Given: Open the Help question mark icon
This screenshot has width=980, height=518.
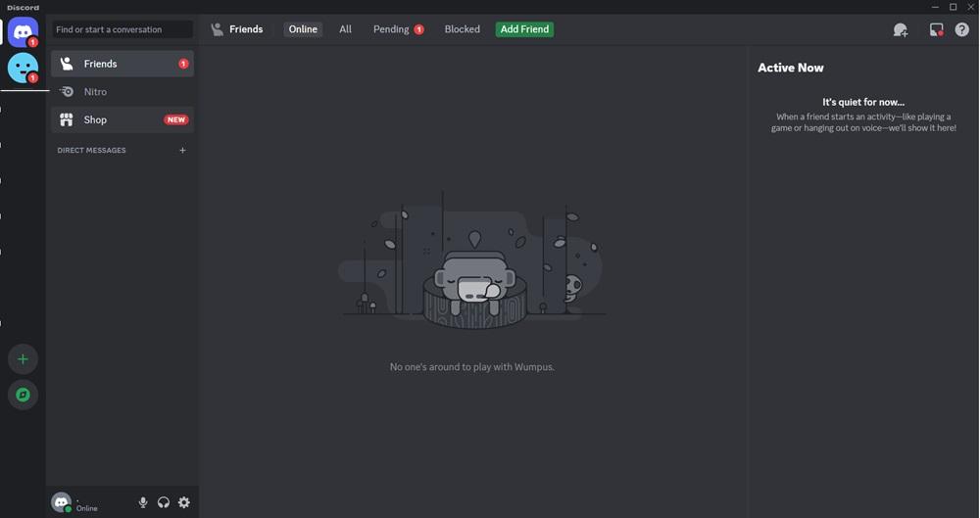Looking at the screenshot, I should click(x=962, y=29).
